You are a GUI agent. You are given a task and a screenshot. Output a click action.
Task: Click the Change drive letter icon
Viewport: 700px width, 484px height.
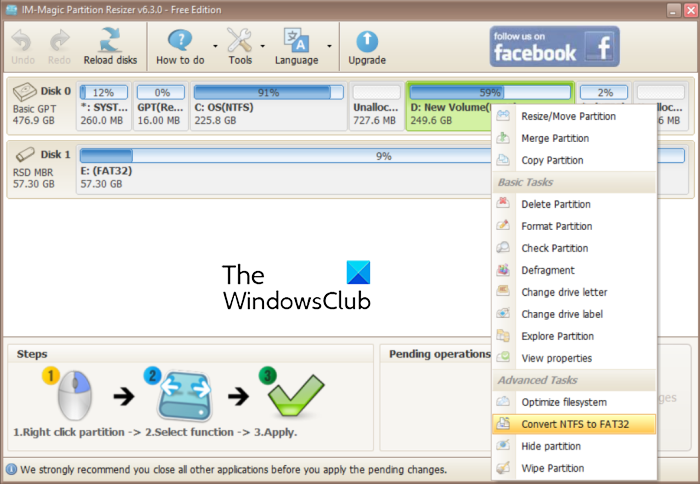tap(503, 291)
